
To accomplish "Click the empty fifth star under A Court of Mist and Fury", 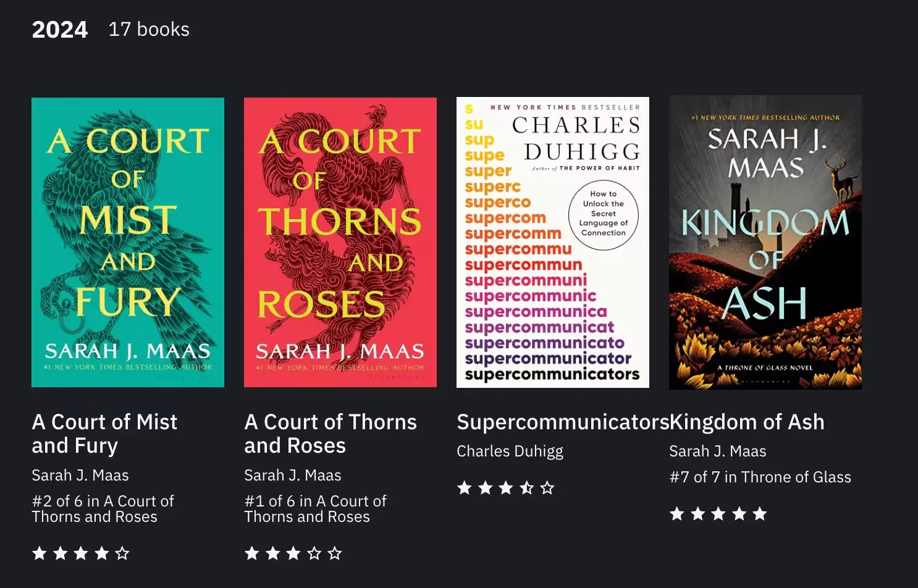I will tap(123, 553).
